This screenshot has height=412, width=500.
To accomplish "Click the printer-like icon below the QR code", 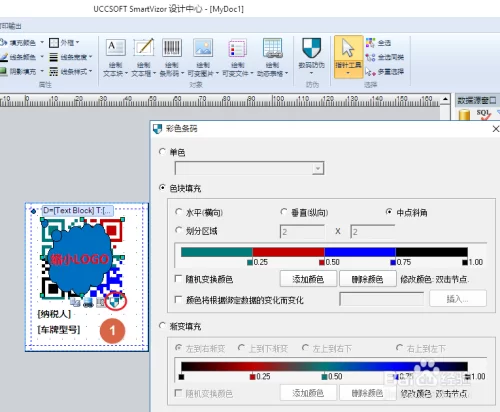I will coord(88,302).
